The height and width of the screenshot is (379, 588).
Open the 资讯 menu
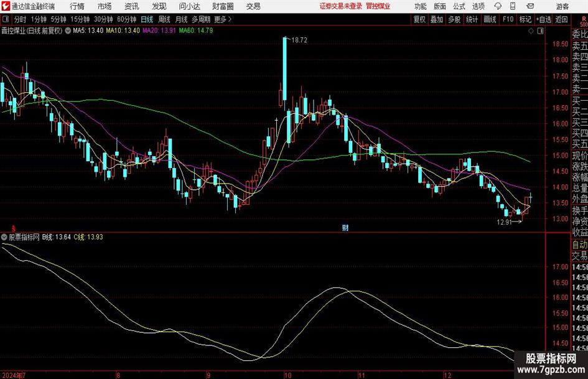[132, 6]
